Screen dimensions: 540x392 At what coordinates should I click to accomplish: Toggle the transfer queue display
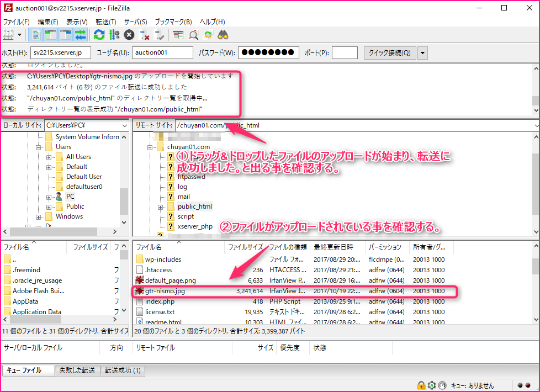tap(80, 35)
